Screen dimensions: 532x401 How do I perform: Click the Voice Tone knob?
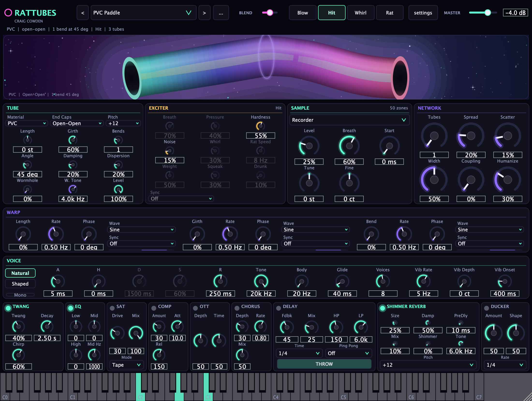(261, 281)
